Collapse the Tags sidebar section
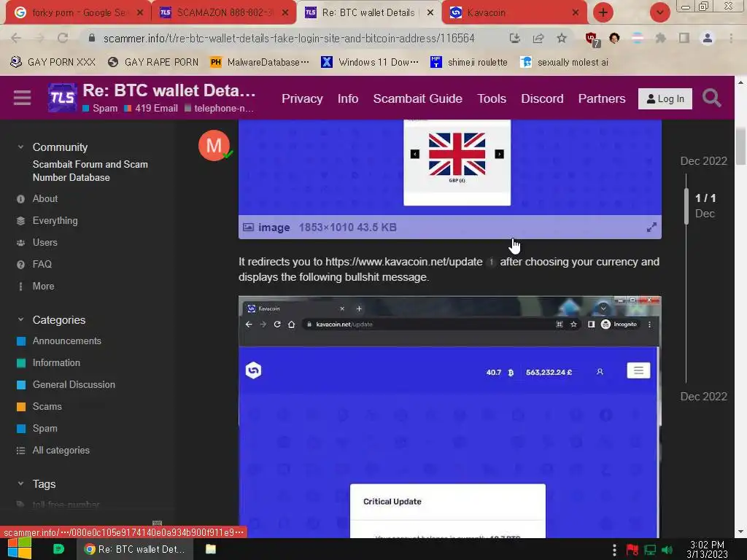This screenshot has height=560, width=747. tap(20, 484)
